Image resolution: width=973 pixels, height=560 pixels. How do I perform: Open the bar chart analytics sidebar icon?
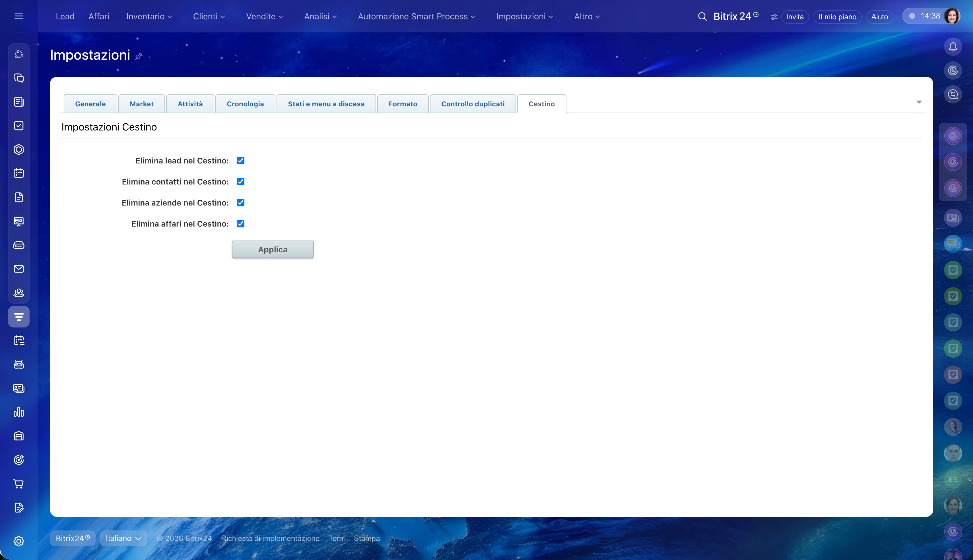click(18, 412)
